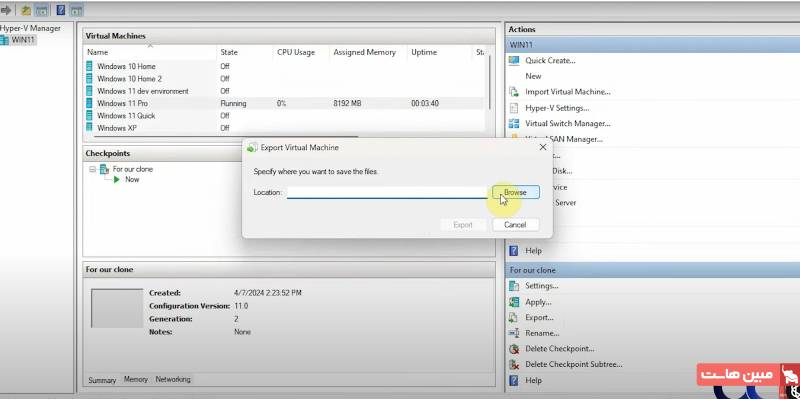The height and width of the screenshot is (400, 800).
Task: Click the Windows XP name text
Action: tap(117, 128)
